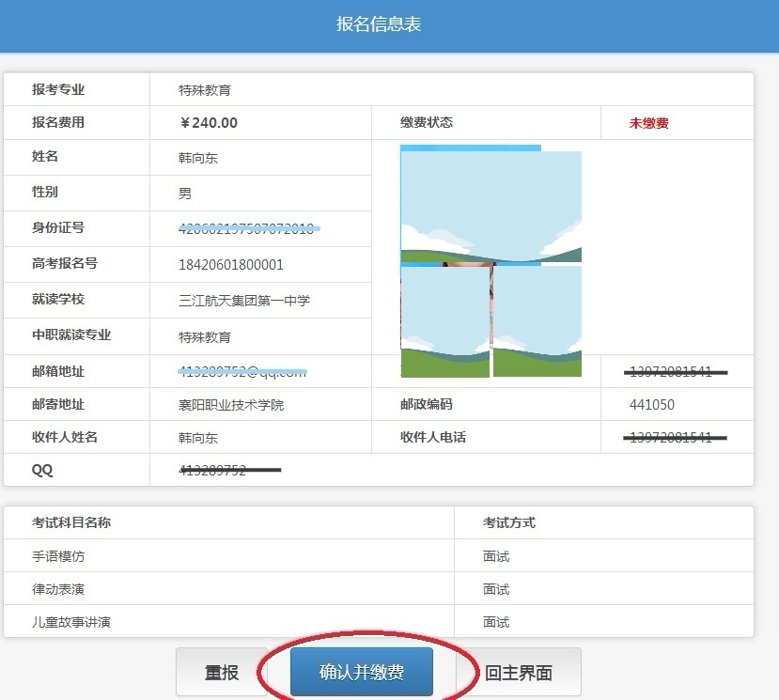Screen dimensions: 779x700
Task: Click the 确认并缴费 button
Action: 361,672
